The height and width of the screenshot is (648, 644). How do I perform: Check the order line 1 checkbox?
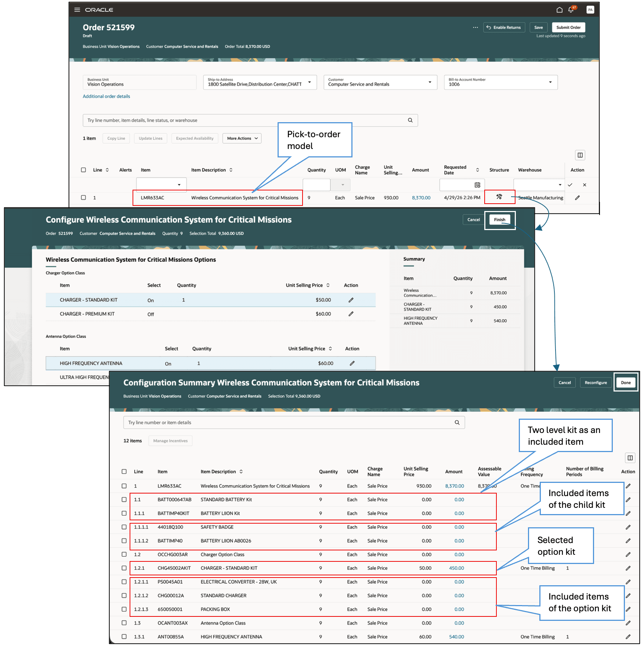pos(83,197)
